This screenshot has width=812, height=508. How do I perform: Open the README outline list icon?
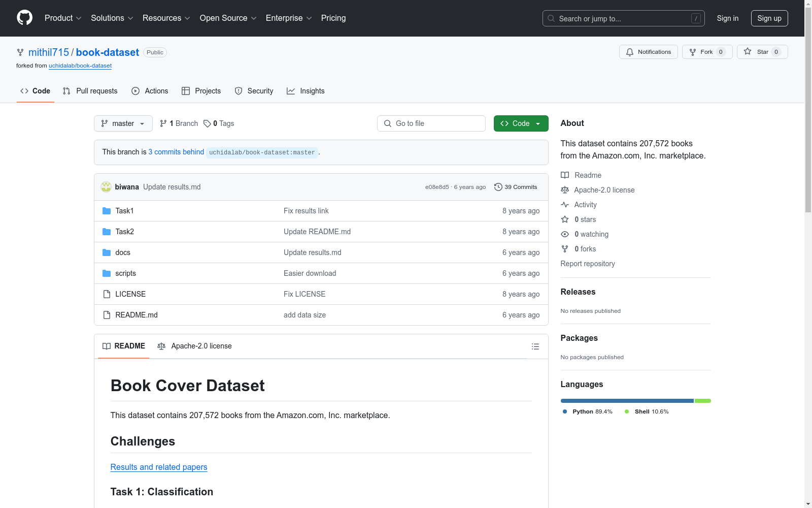pyautogui.click(x=535, y=346)
